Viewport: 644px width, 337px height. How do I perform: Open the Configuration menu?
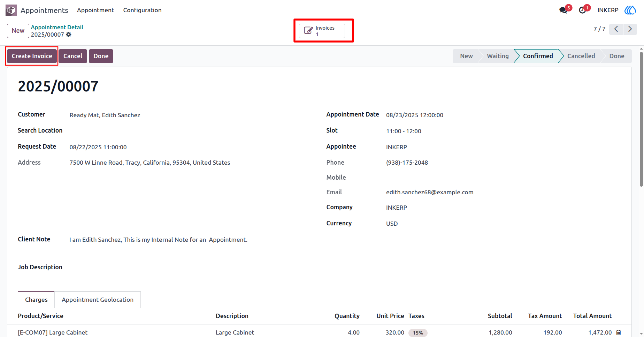point(142,10)
